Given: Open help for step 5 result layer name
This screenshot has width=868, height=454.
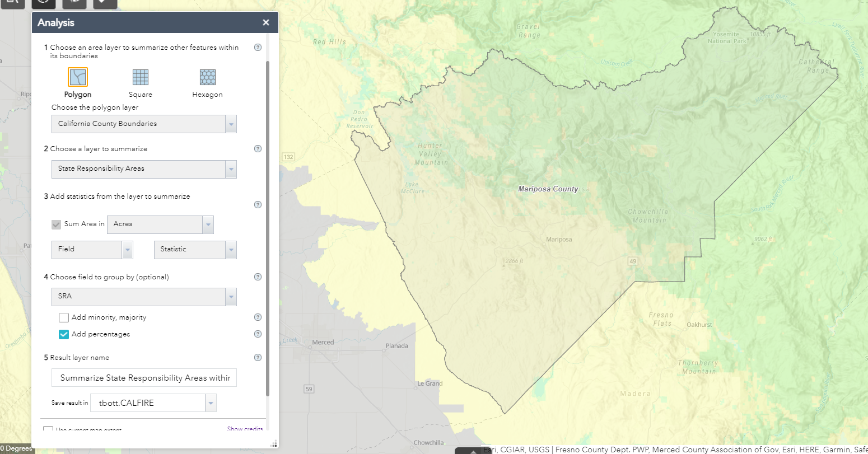Looking at the screenshot, I should (x=258, y=358).
